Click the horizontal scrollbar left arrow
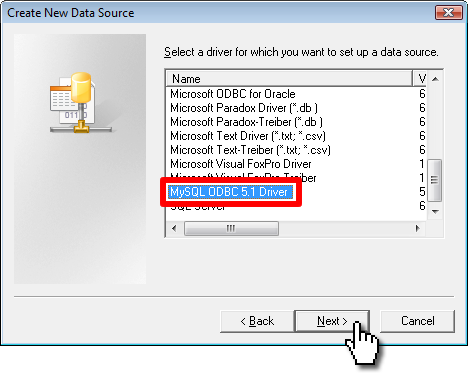This screenshot has height=378, width=468. [174, 228]
